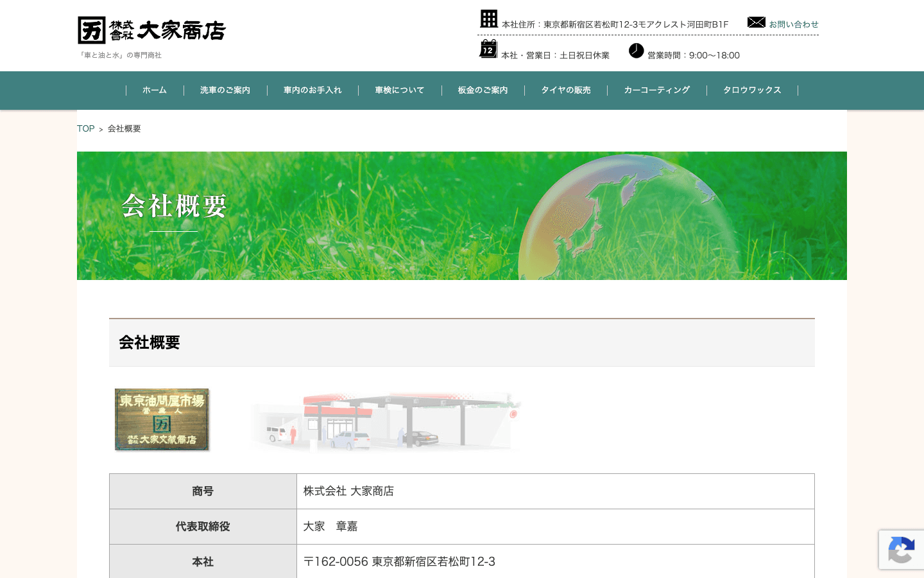Open the タイヤの販売 menu item
924x578 pixels.
tap(566, 91)
